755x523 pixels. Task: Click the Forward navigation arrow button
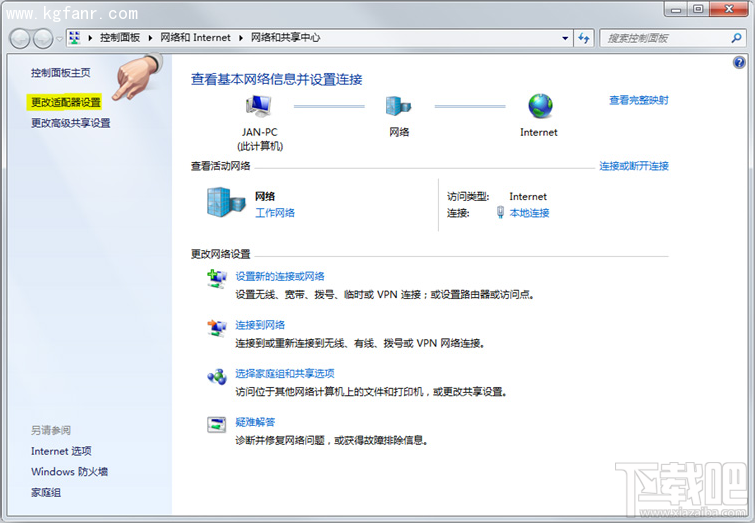coord(43,39)
